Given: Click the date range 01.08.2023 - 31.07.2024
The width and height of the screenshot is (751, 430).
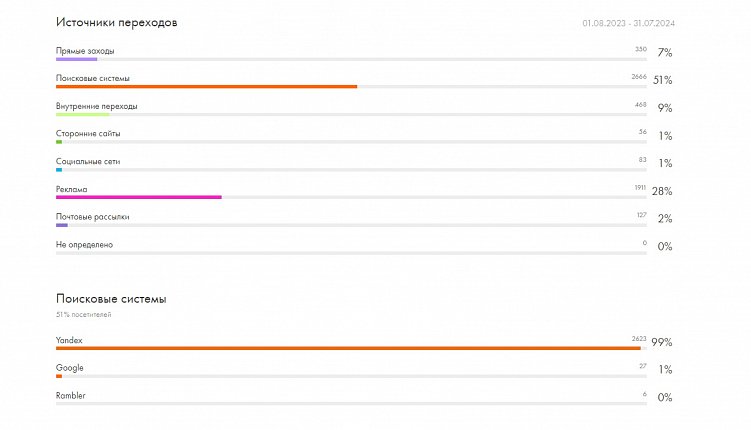Looking at the screenshot, I should 626,23.
